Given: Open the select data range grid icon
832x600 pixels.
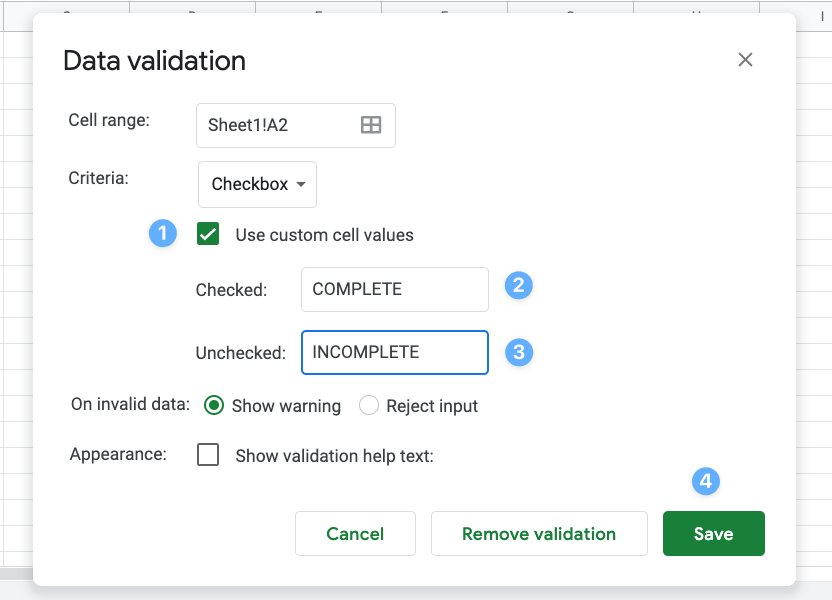Looking at the screenshot, I should 371,124.
